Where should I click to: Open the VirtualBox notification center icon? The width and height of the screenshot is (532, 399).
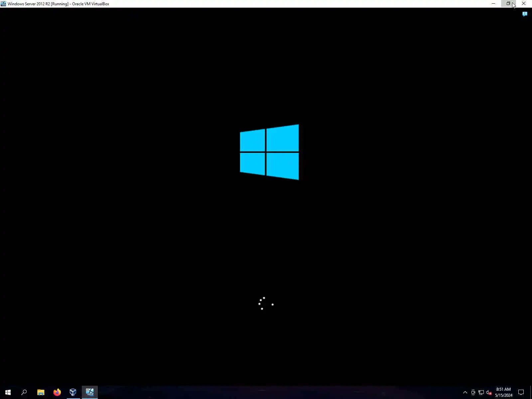525,14
